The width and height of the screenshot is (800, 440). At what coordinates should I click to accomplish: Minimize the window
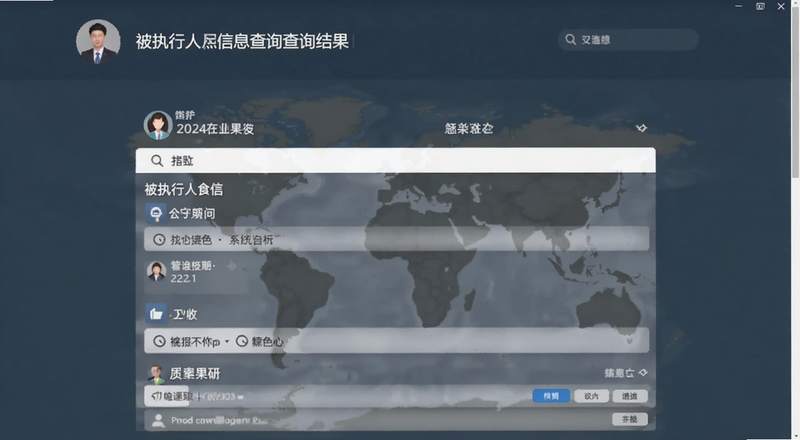738,6
